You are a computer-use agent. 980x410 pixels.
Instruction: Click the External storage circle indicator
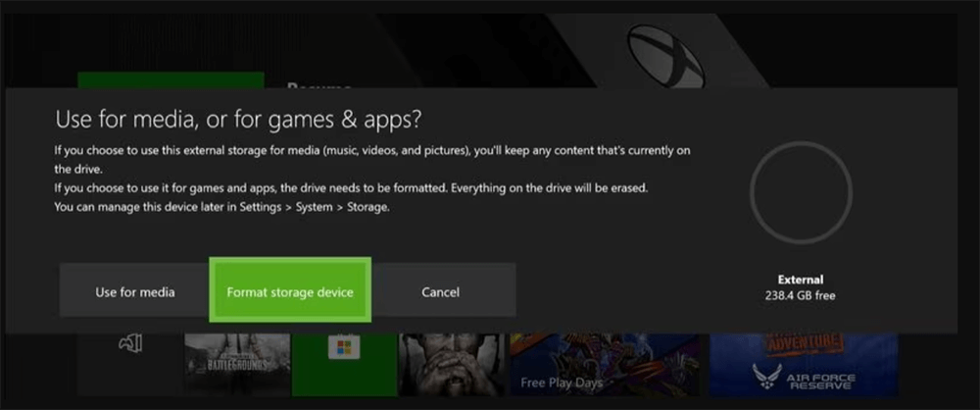[801, 192]
